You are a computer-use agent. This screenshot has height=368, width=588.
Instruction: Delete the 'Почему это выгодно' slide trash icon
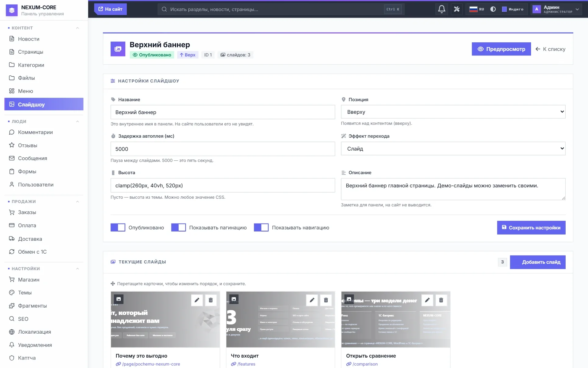point(211,300)
